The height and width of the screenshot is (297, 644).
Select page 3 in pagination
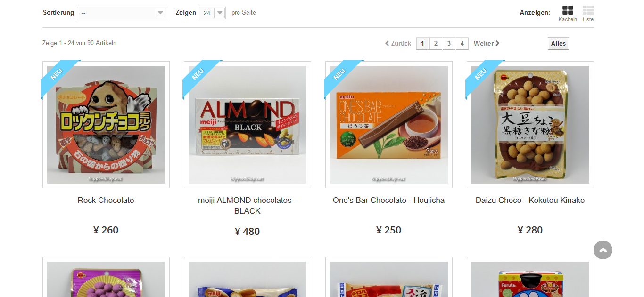coord(449,43)
